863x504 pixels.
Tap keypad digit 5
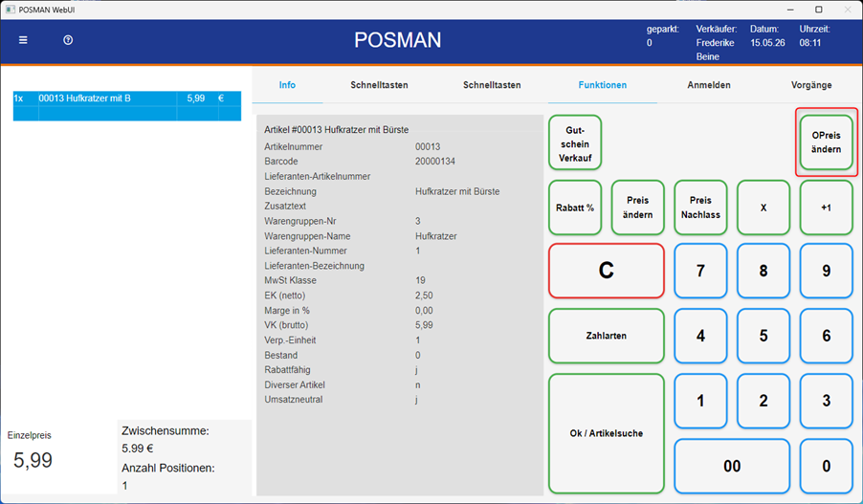pos(763,336)
